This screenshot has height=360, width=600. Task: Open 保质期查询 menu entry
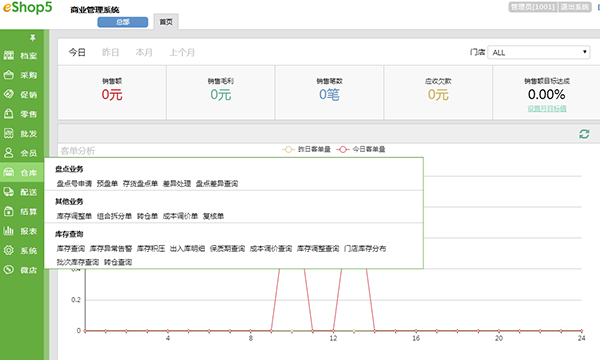coord(227,249)
